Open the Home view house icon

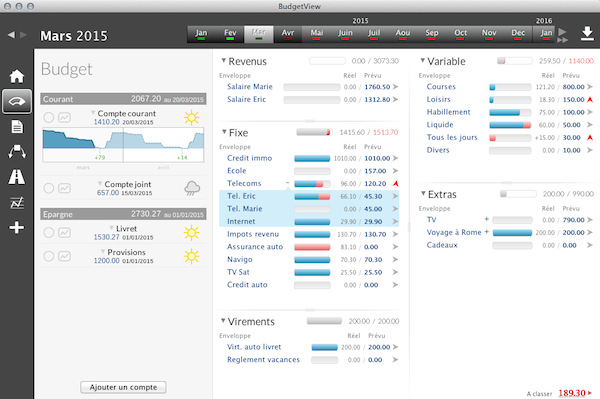coord(16,76)
